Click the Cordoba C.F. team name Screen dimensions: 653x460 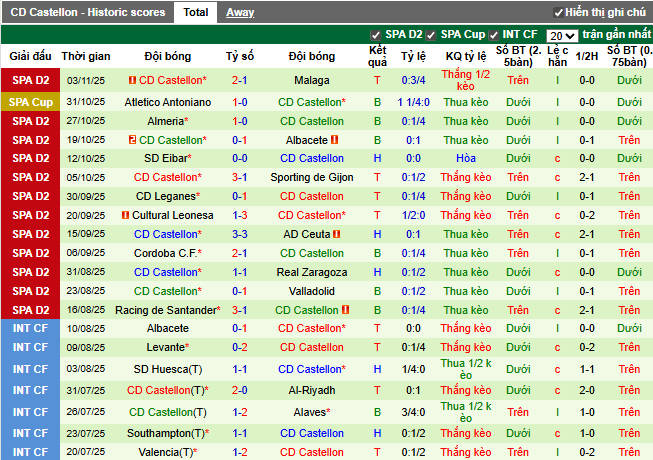coord(165,254)
